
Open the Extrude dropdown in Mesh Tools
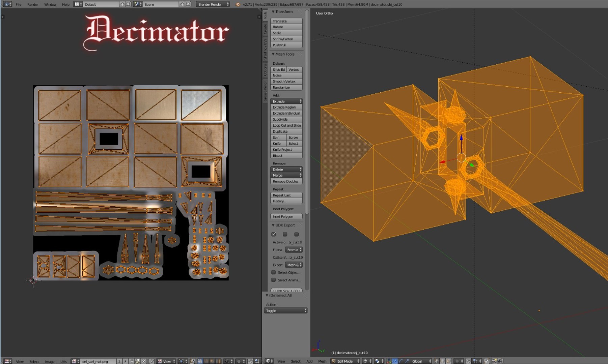(286, 101)
